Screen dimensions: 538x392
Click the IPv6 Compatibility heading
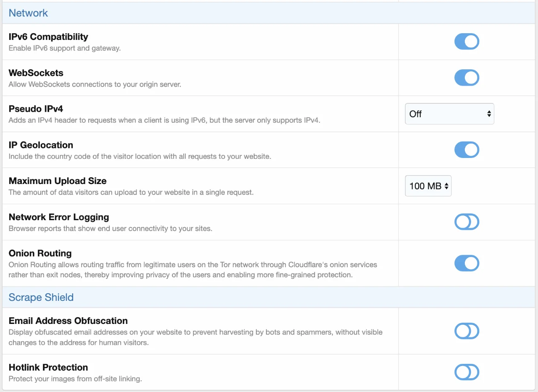48,37
